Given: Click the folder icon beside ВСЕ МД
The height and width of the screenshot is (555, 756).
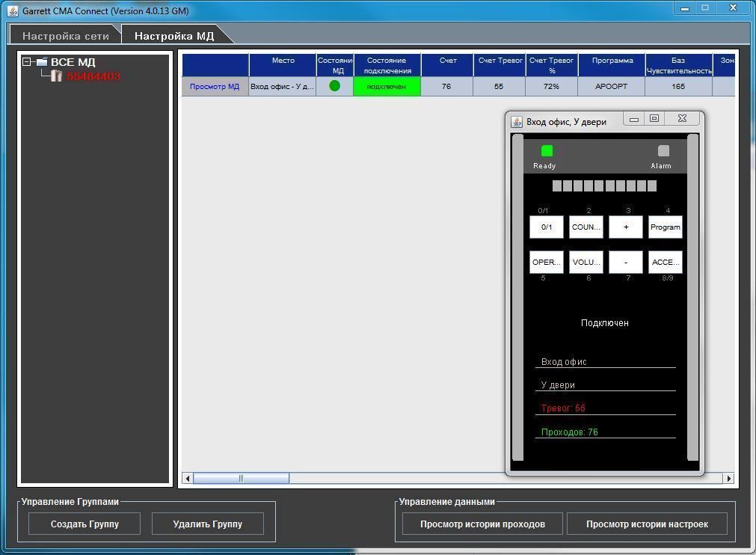Looking at the screenshot, I should click(42, 62).
